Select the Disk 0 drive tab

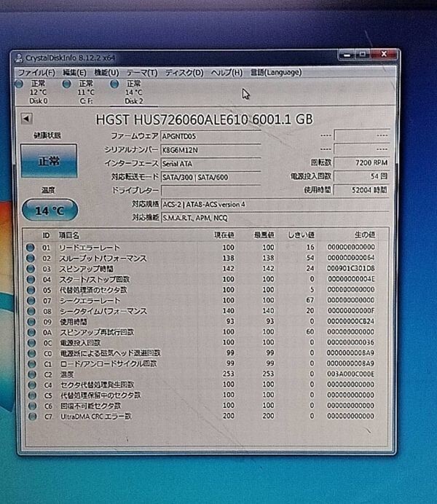point(38,92)
